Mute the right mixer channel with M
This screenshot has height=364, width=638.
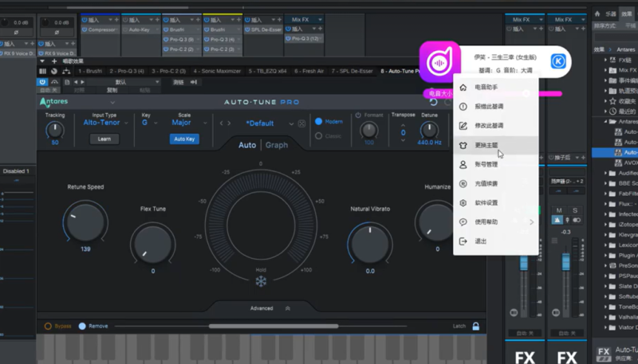(x=559, y=210)
